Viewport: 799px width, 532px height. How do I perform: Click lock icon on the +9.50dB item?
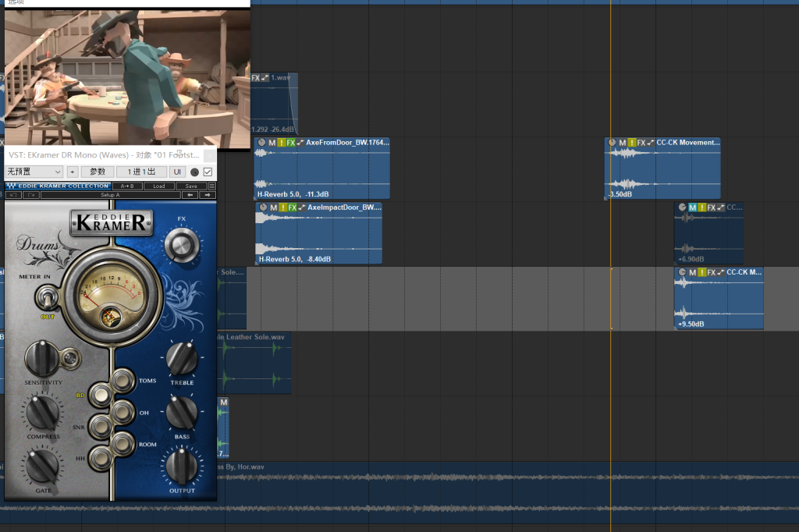pos(702,272)
